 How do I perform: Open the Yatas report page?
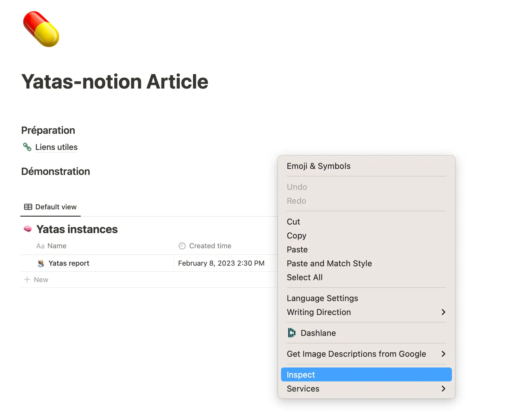[x=69, y=263]
